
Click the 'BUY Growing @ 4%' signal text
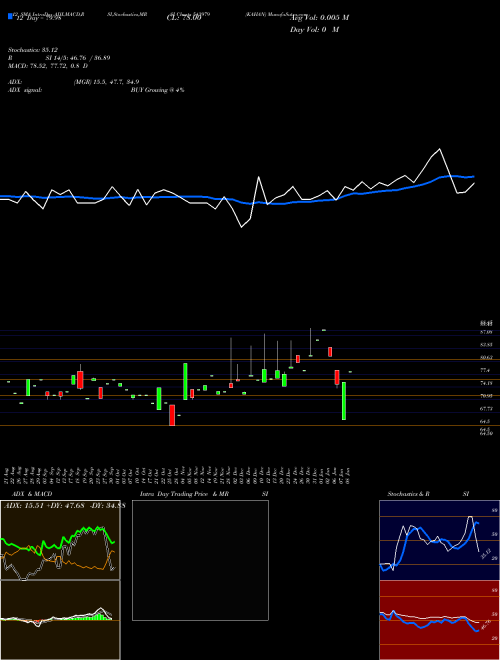point(157,90)
